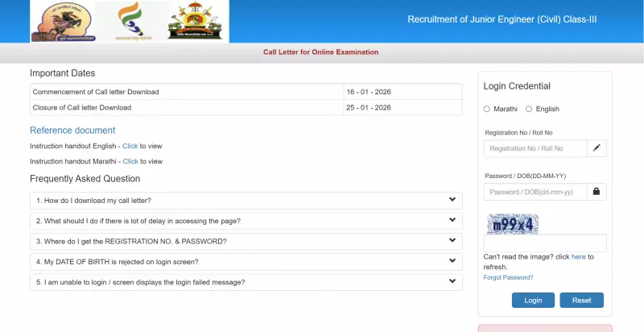The width and height of the screenshot is (644, 332).
Task: Select the English language radio button
Action: (529, 109)
